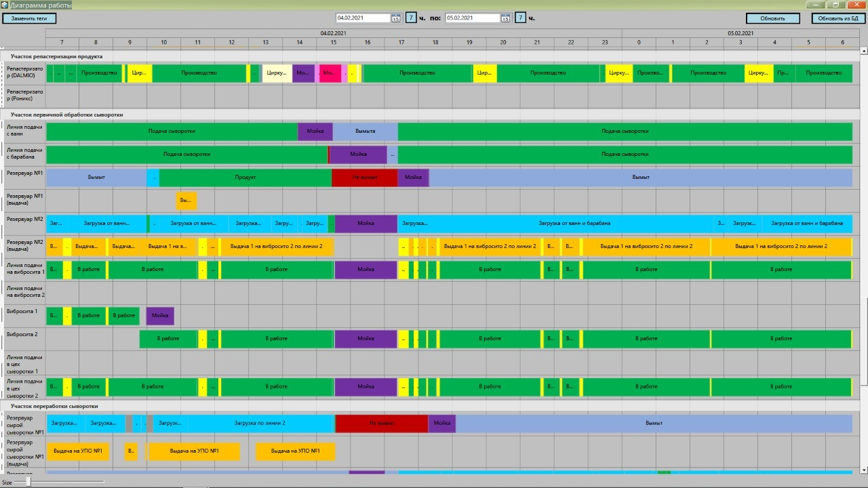Click the Size slider handle

coord(28,481)
